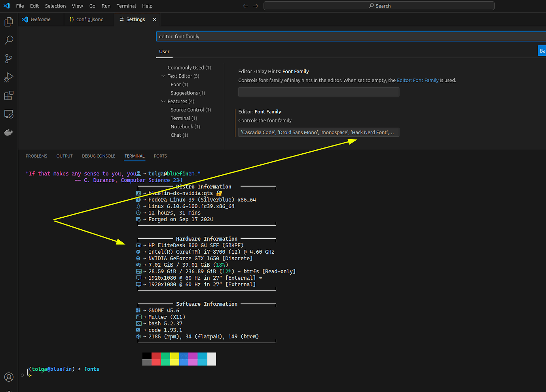Close the Settings tab
Screen dimensions: 546x392
154,19
